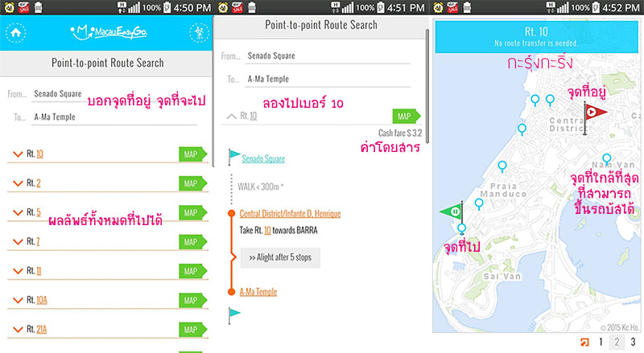Tap the orange dot at A-Ma Temple stop
Viewport: 644px width, 353px height.
pyautogui.click(x=232, y=292)
